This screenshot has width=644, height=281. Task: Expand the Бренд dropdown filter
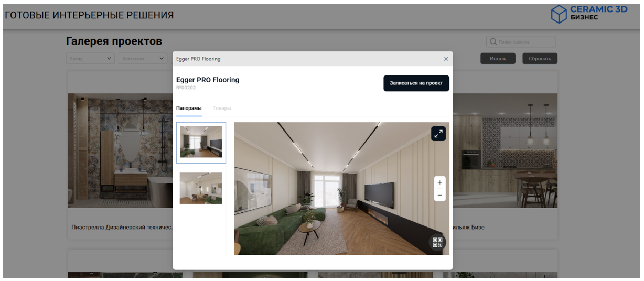[91, 59]
